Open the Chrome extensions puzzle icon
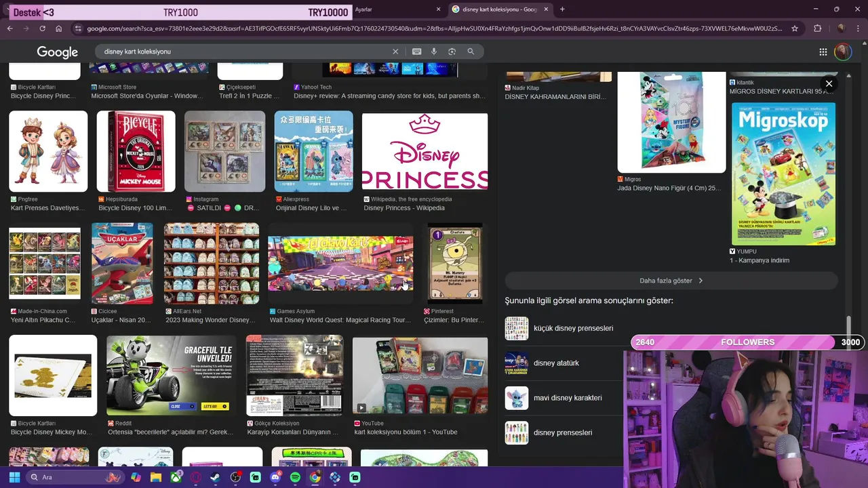The height and width of the screenshot is (488, 868). click(x=817, y=28)
